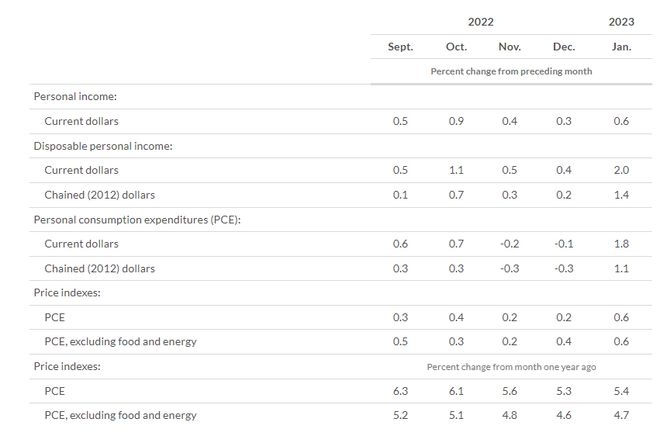
Task: Click the 4.7 value in January column
Action: [621, 415]
